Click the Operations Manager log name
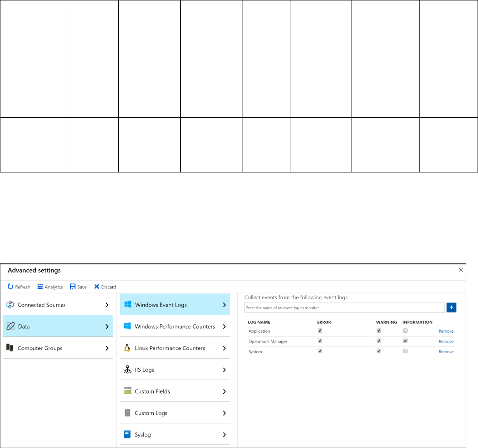This screenshot has width=478, height=448. point(268,341)
